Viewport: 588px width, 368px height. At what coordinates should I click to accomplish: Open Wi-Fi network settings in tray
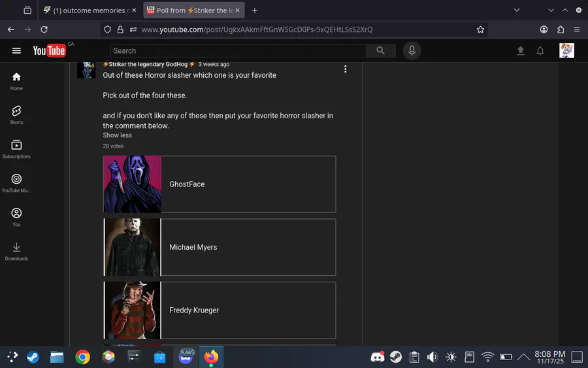tap(487, 357)
